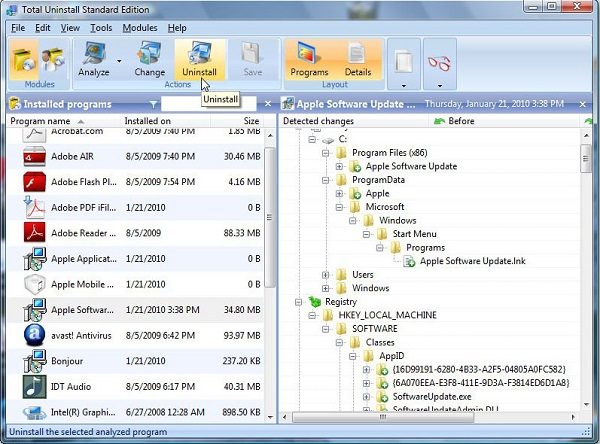The width and height of the screenshot is (600, 444).
Task: Collapse the ProgramData folder
Action: coord(326,180)
